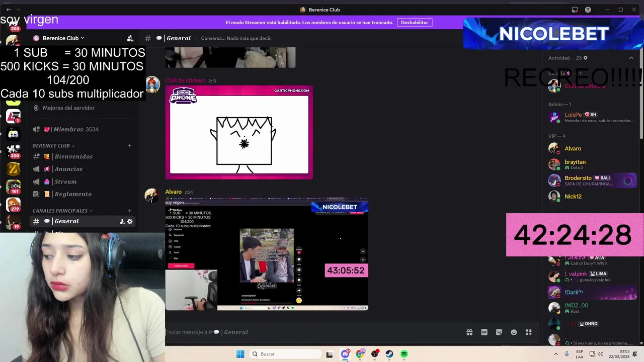Open the gift icon in message bar
644x362 pixels.
[x=469, y=332]
